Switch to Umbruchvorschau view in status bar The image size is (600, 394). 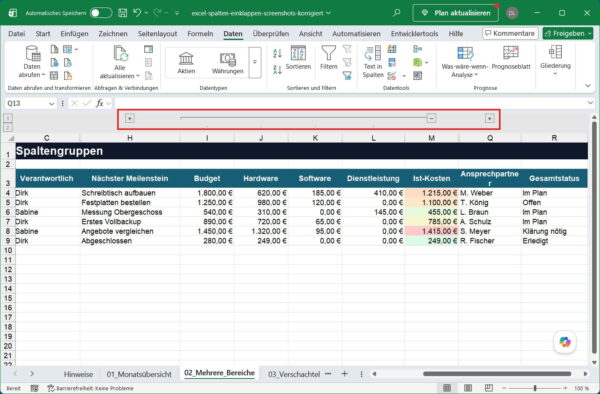(x=489, y=388)
